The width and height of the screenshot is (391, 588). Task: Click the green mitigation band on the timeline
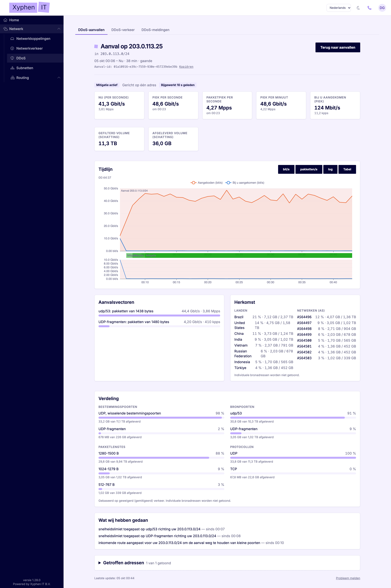(x=239, y=255)
